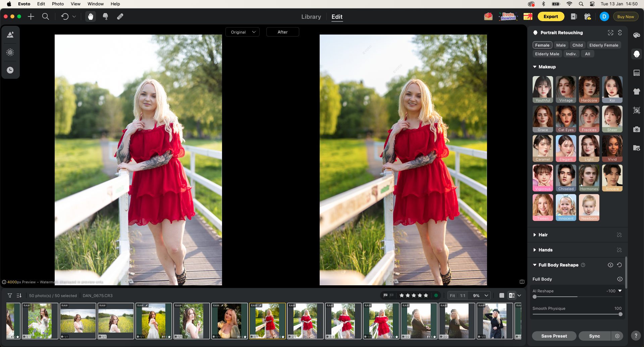This screenshot has height=347, width=644.
Task: Select the Hand pan tool
Action: click(91, 16)
